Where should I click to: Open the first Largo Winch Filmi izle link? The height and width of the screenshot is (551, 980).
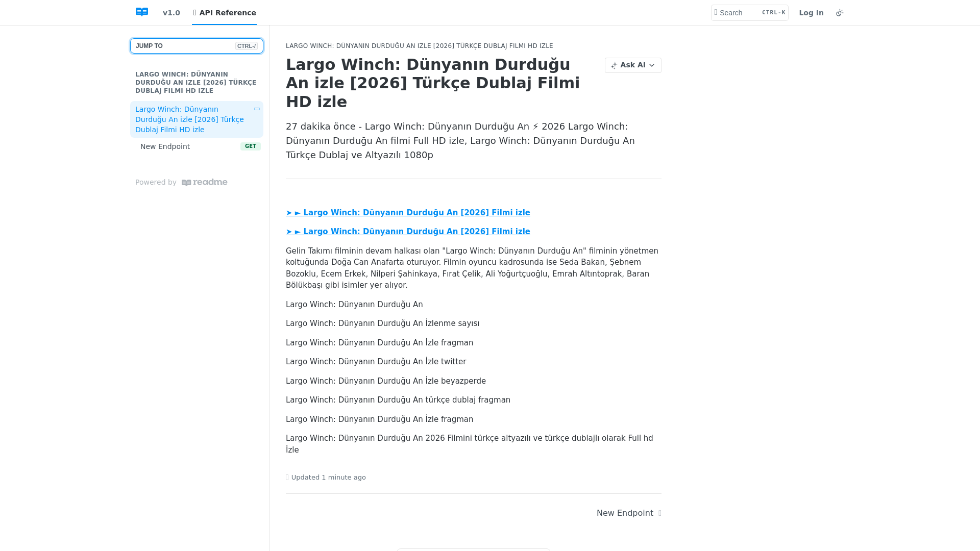pyautogui.click(x=408, y=213)
